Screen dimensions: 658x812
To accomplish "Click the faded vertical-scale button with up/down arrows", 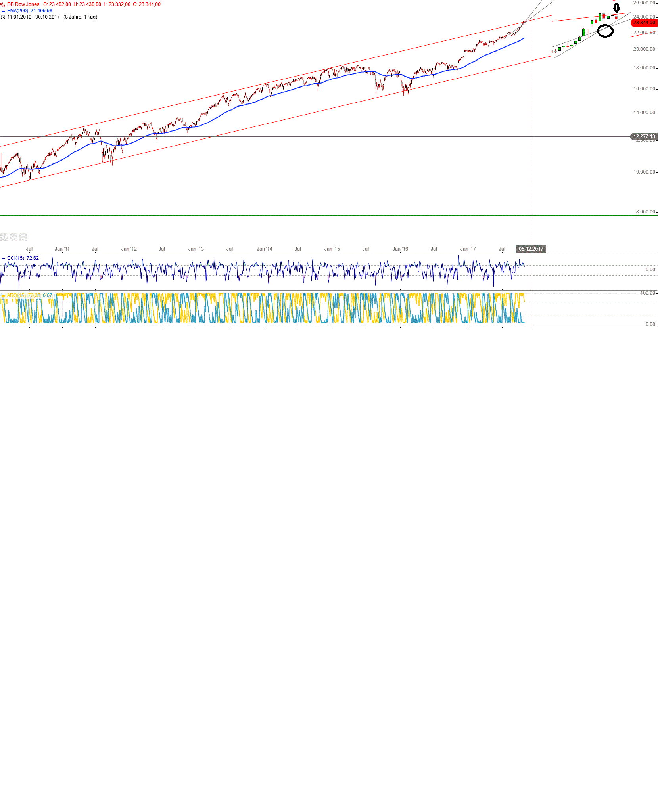I will 23,237.
